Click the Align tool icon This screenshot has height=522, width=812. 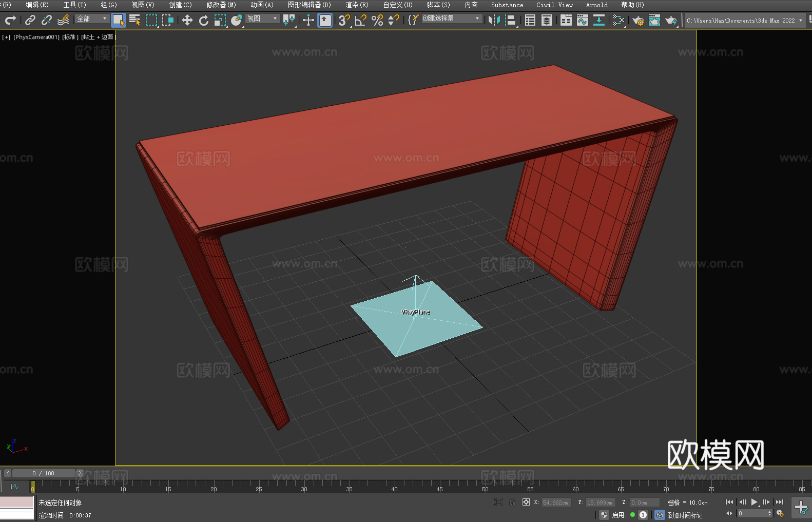[x=511, y=20]
